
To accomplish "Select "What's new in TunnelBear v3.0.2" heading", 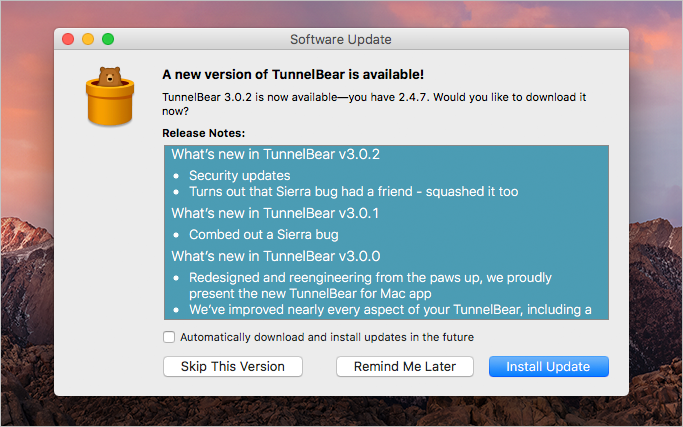I will click(x=275, y=154).
